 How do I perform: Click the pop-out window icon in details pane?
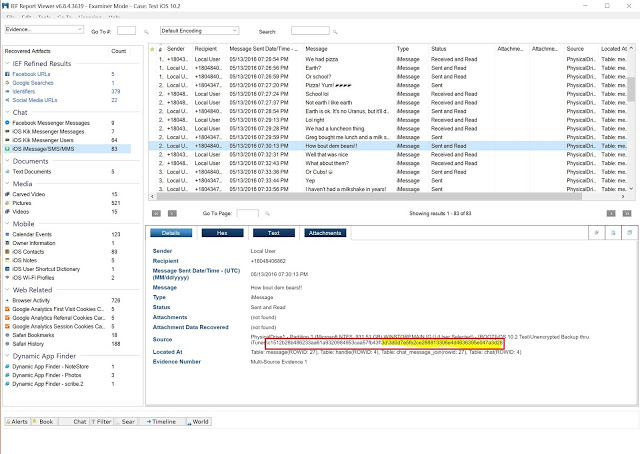(629, 233)
